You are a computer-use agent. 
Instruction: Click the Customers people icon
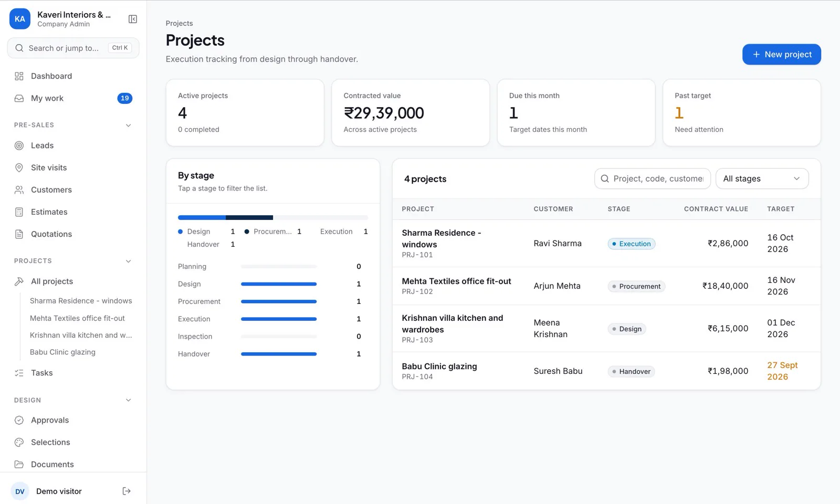[x=19, y=190]
